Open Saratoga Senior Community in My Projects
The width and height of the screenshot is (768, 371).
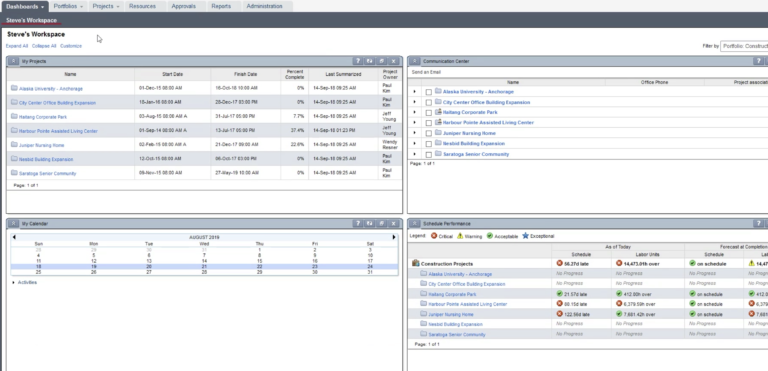coord(48,173)
